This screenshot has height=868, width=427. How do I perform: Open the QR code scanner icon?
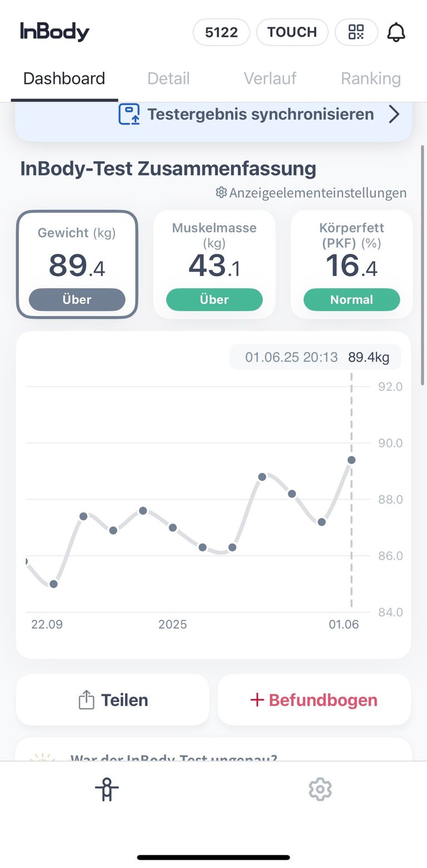click(x=356, y=32)
